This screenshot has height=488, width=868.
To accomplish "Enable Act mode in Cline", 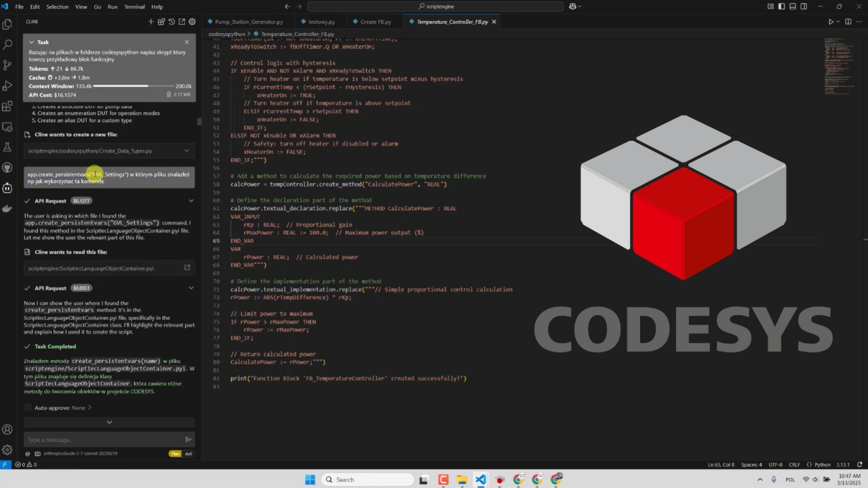I will tap(189, 453).
